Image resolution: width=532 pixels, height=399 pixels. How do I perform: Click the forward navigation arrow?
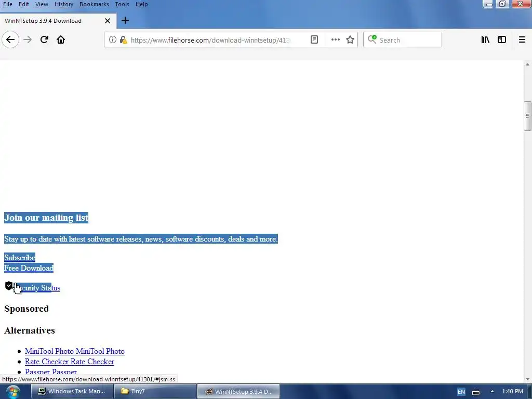click(x=28, y=39)
